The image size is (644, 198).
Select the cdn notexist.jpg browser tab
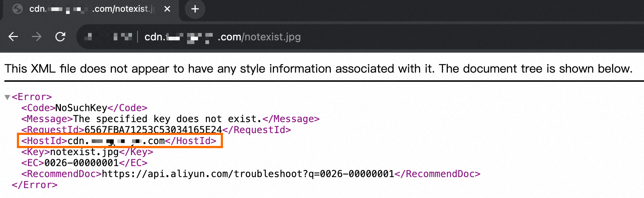[92, 9]
